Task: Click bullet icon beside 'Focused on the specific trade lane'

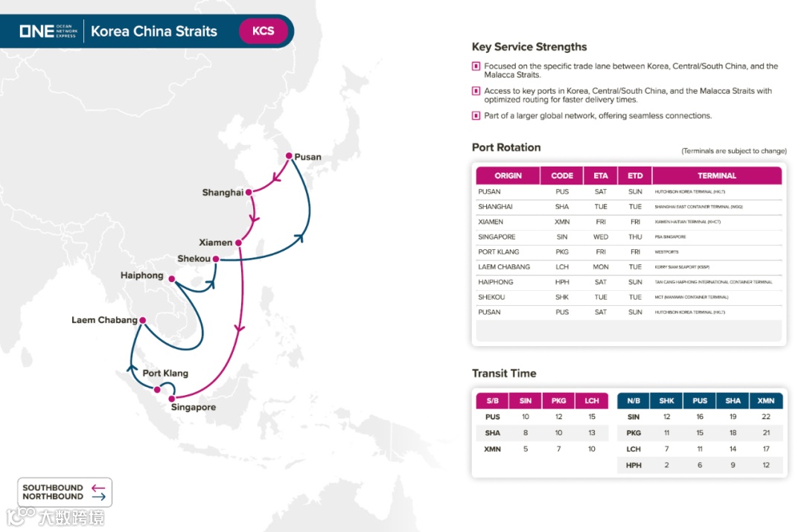Action: point(476,66)
